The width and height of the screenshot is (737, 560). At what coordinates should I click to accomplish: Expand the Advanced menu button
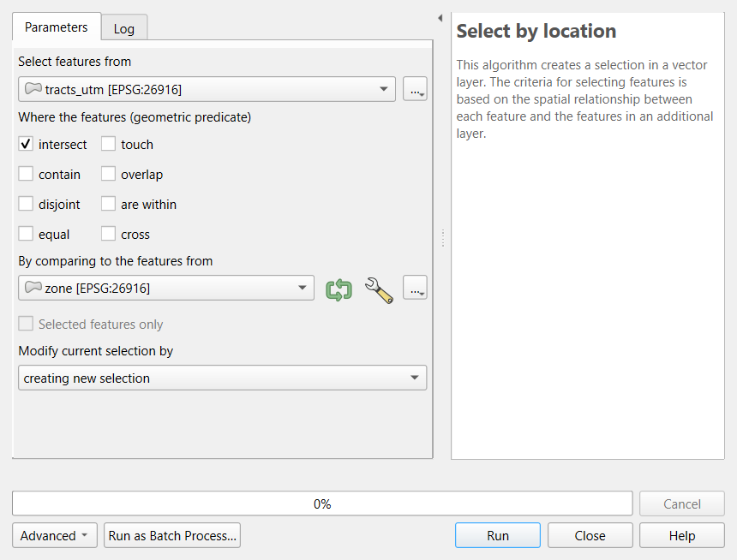[55, 535]
